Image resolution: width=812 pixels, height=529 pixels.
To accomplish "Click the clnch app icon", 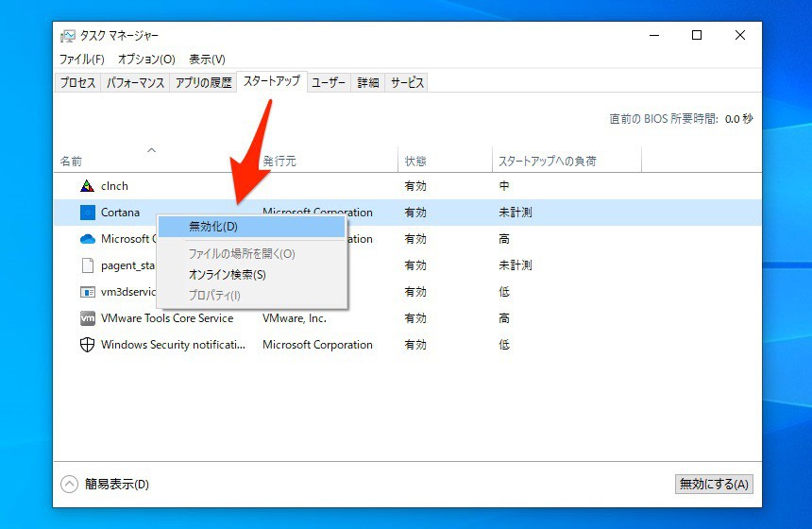I will click(88, 186).
